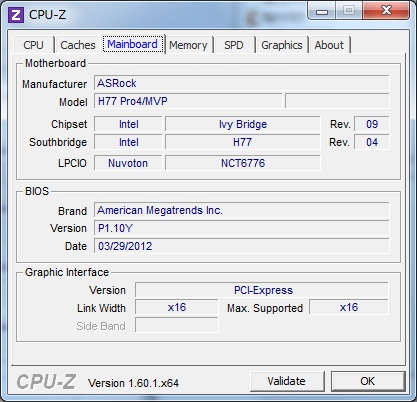
Task: Click the Southbridge label
Action: coord(58,142)
